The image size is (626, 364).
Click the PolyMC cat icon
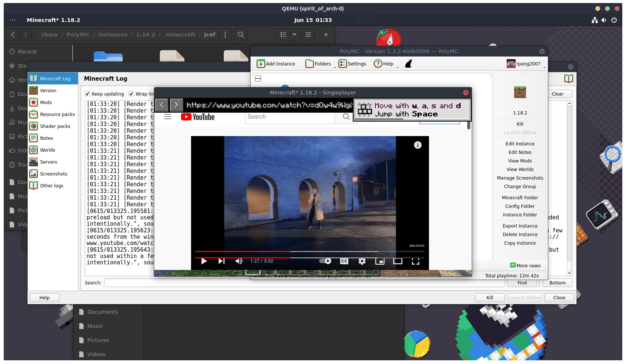(x=409, y=64)
